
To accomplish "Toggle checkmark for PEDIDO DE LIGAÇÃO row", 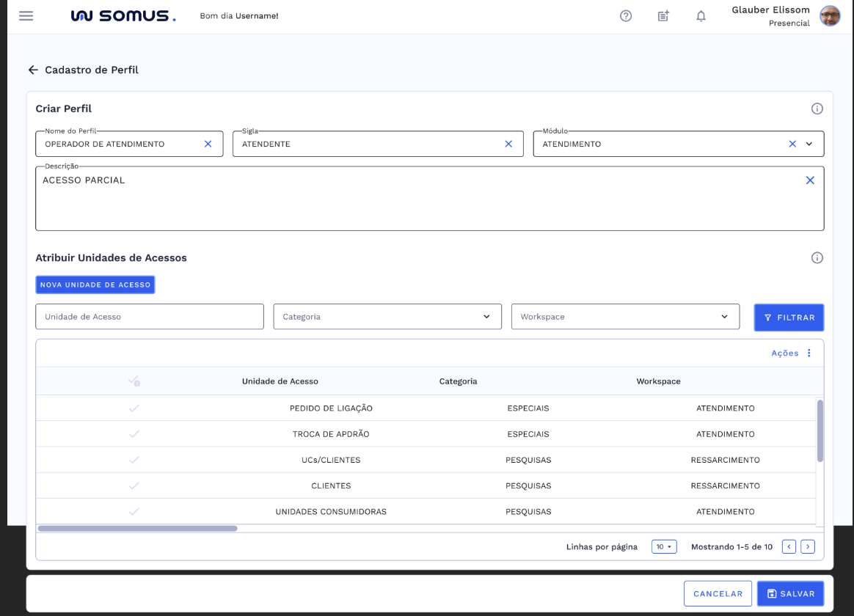I will pos(134,408).
